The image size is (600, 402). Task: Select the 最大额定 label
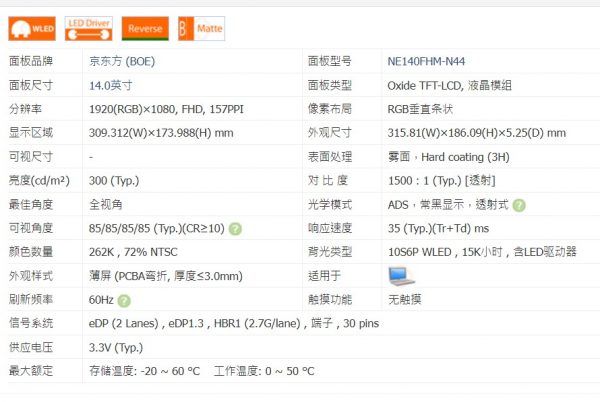[31, 371]
